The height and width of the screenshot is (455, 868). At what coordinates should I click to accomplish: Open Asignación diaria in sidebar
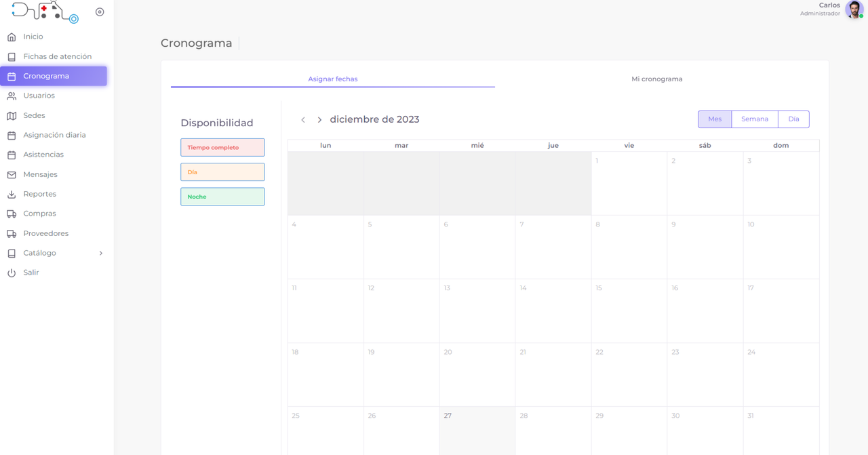point(54,136)
